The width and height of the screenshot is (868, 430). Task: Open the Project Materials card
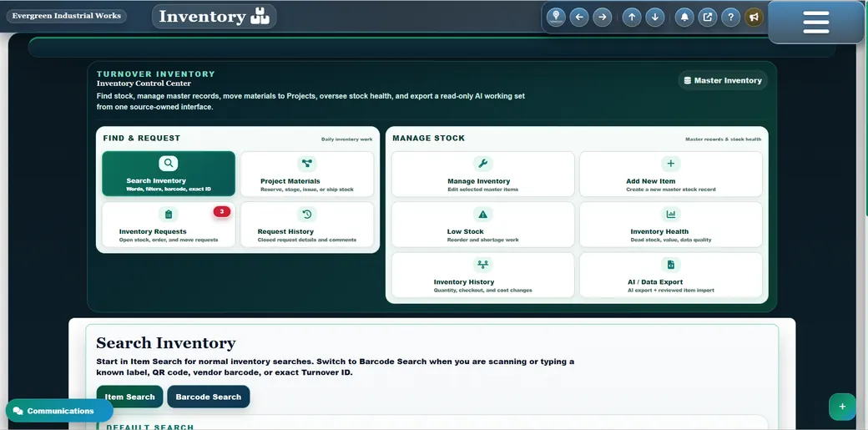[307, 174]
